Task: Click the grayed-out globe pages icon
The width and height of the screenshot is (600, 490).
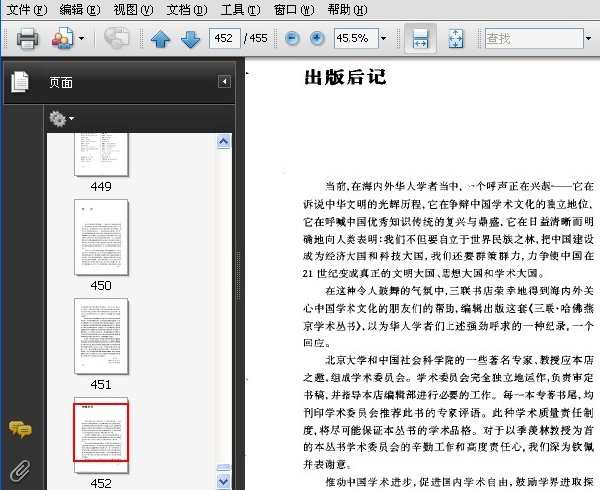Action: 117,38
